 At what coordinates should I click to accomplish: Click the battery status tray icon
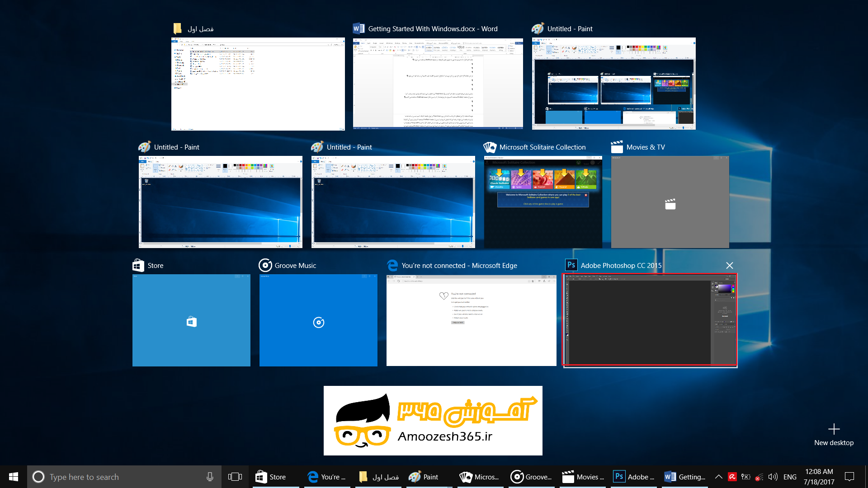pos(746,477)
